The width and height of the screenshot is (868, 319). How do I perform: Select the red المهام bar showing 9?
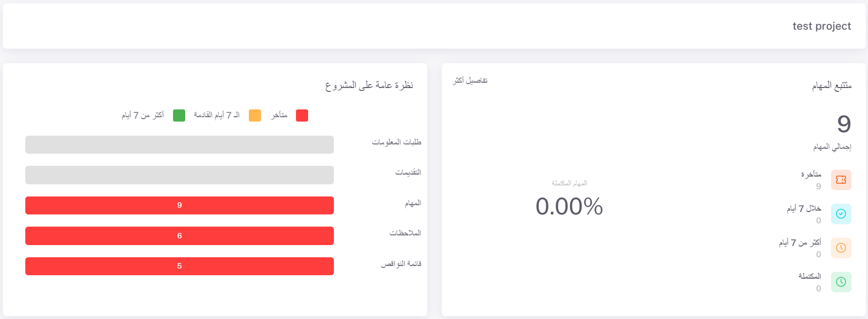pyautogui.click(x=179, y=205)
